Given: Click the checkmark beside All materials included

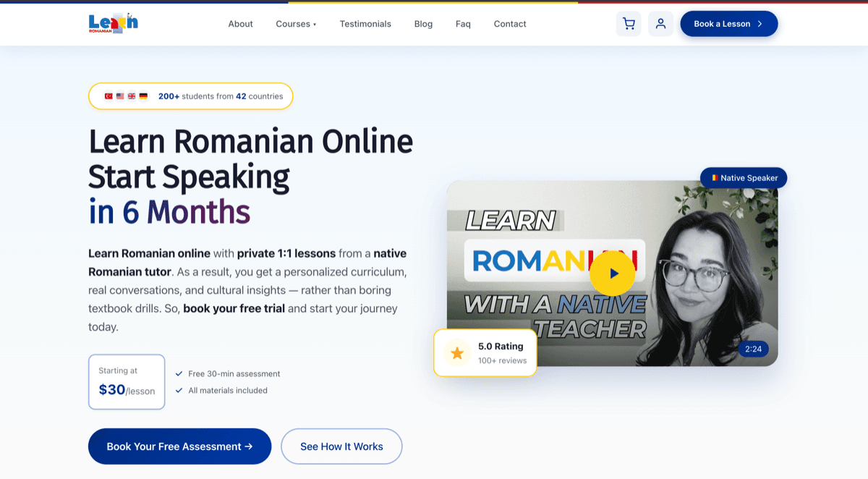Looking at the screenshot, I should (x=179, y=390).
